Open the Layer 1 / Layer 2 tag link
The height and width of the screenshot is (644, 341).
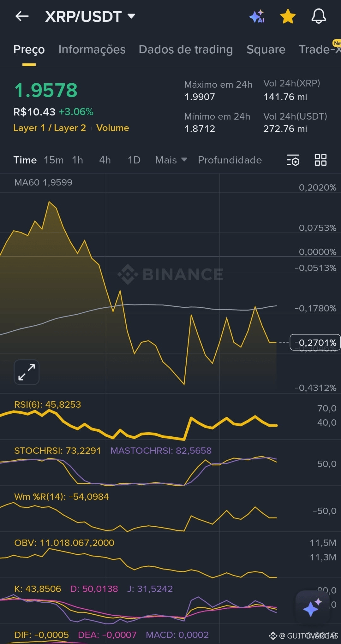tap(50, 128)
